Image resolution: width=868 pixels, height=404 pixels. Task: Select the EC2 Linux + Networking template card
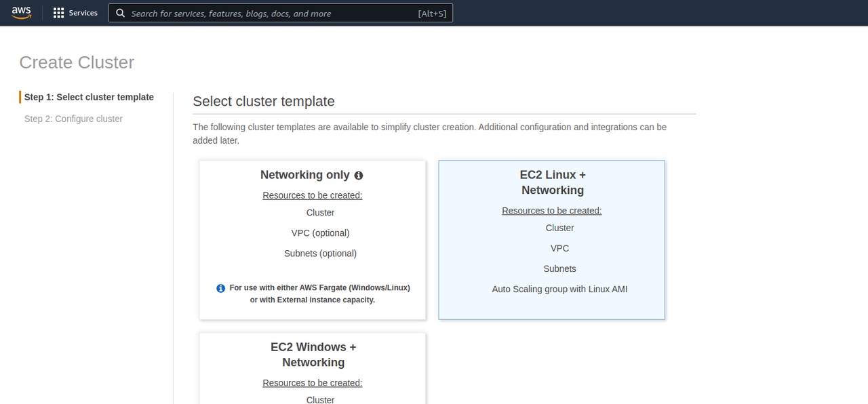[x=552, y=240]
